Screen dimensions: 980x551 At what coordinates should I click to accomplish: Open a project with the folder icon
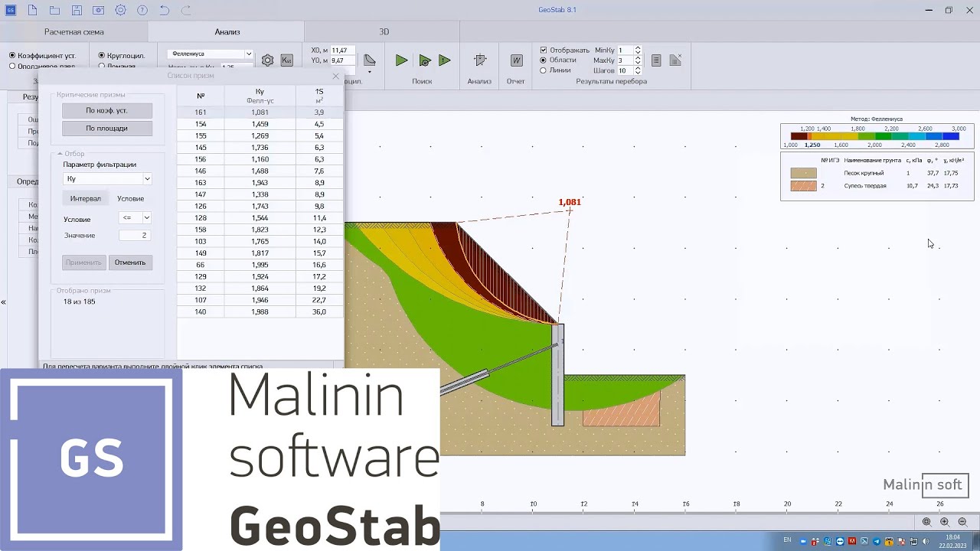[54, 10]
